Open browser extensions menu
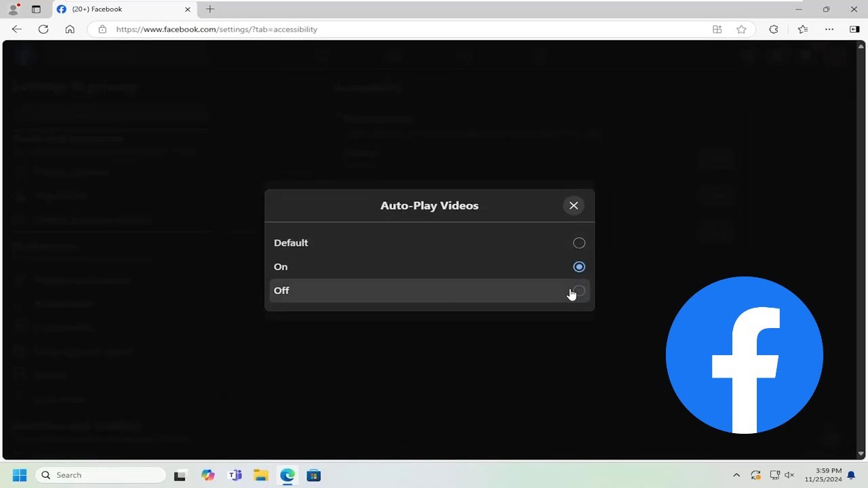Image resolution: width=868 pixels, height=488 pixels. 774,29
